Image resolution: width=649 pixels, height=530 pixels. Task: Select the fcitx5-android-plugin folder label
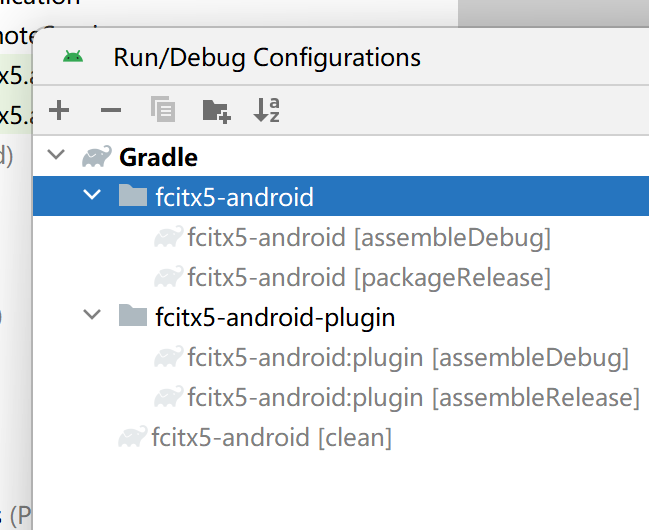275,317
